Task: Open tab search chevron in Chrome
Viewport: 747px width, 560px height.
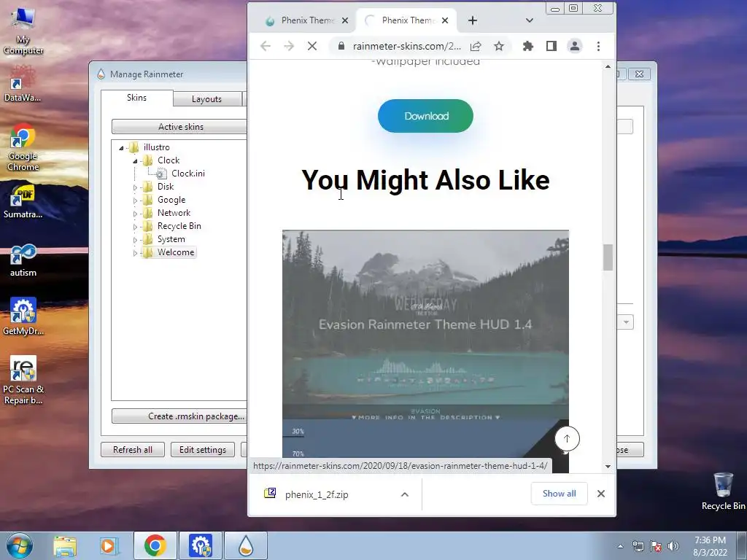Action: pos(530,20)
